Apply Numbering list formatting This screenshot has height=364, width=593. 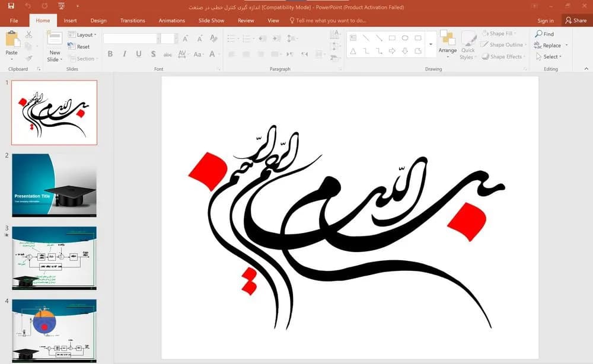[x=248, y=39]
